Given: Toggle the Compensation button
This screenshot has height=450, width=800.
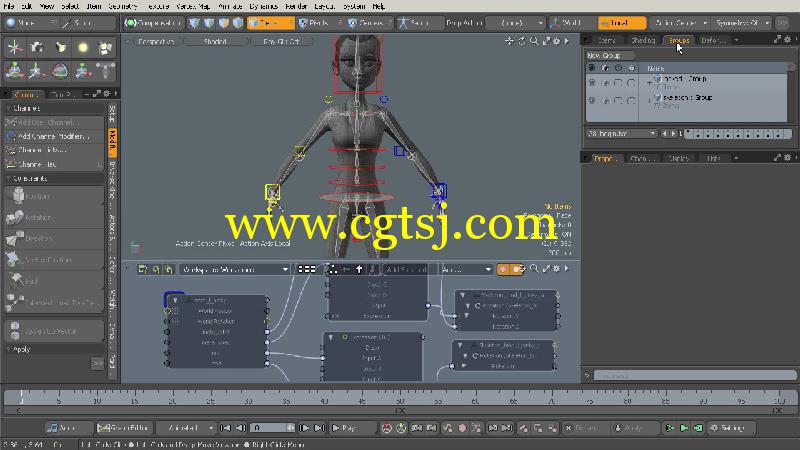Looking at the screenshot, I should 154,23.
